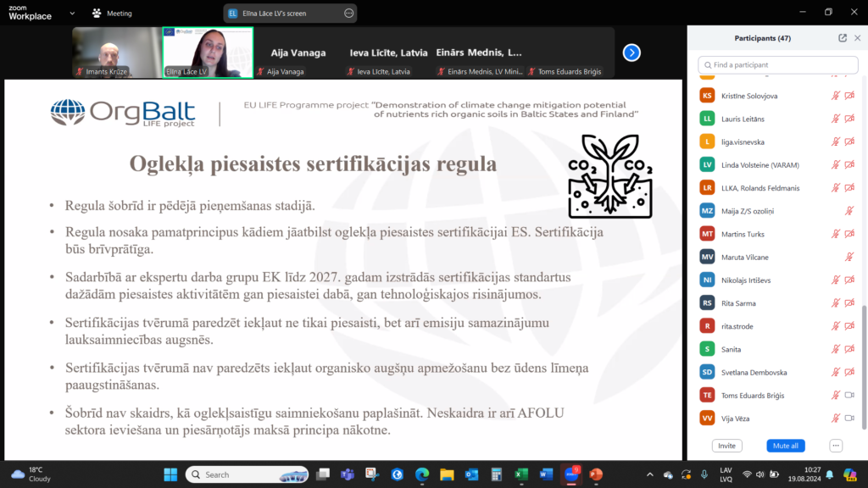
Task: Select Elīna Lāce LV's screen tab
Action: [290, 14]
